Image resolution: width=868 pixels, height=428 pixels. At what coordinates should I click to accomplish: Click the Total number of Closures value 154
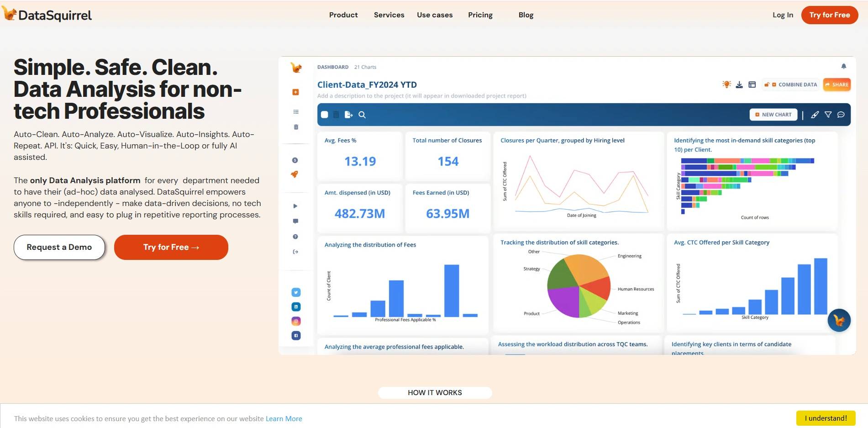[x=448, y=161]
